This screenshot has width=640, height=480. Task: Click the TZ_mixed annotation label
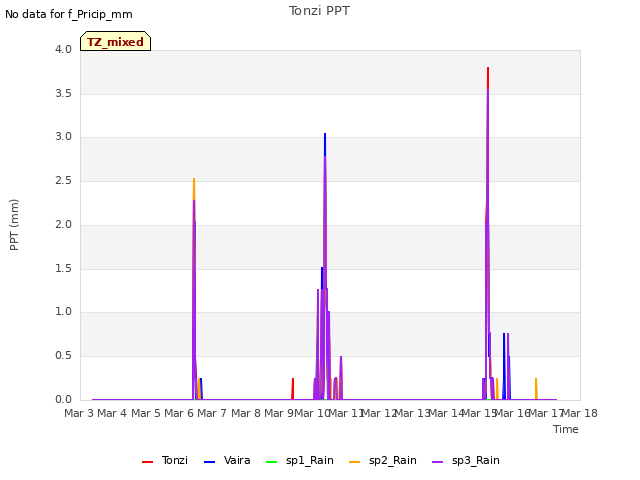click(116, 42)
